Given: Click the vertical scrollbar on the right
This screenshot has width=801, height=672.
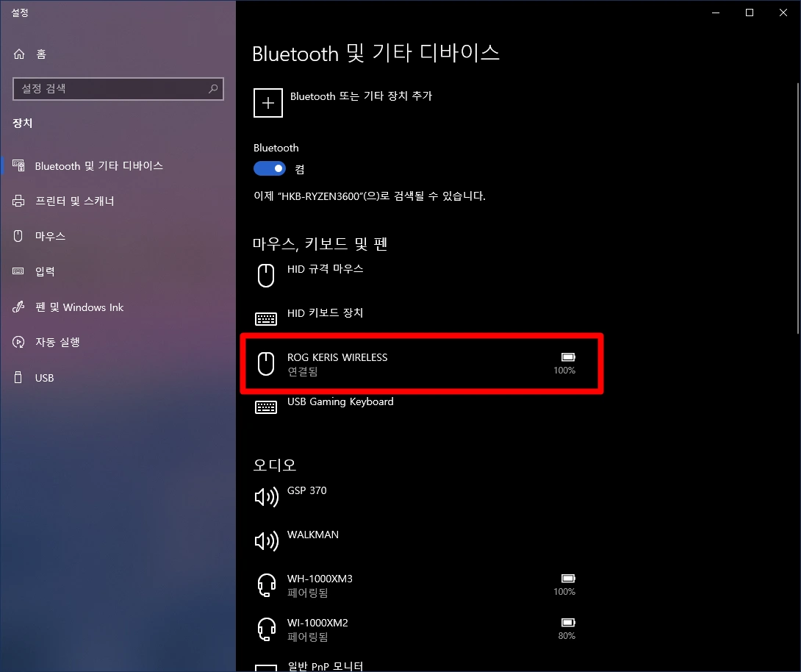Looking at the screenshot, I should (798, 208).
